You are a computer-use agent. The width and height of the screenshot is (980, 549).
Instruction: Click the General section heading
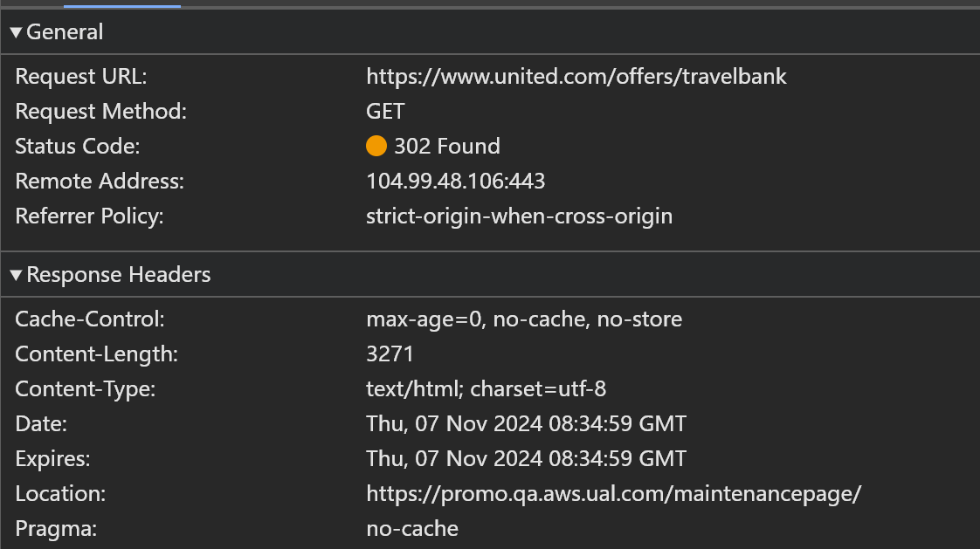65,33
